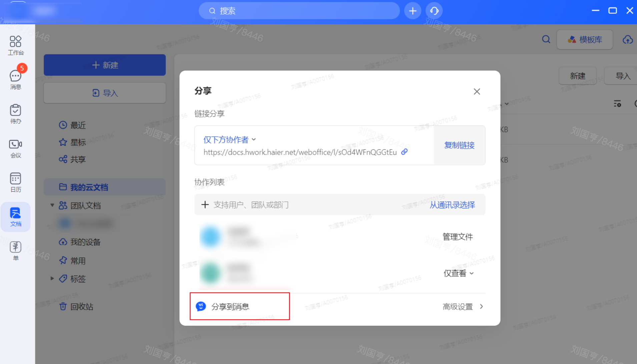Select the 文档 documents sidebar icon
Screen dimensions: 637x364
16,217
